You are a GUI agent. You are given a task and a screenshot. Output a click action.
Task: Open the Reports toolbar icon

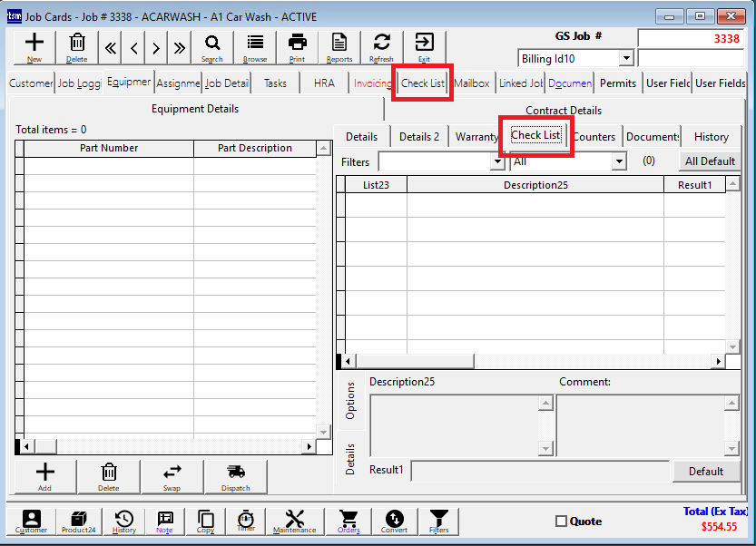coord(339,46)
